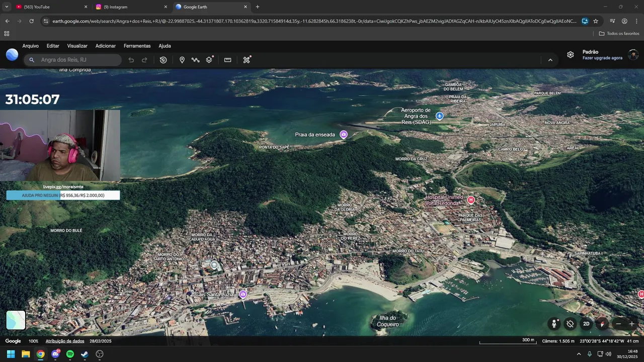Click the search magnifier icon
Viewport: 644px width, 362px height.
tap(32, 60)
